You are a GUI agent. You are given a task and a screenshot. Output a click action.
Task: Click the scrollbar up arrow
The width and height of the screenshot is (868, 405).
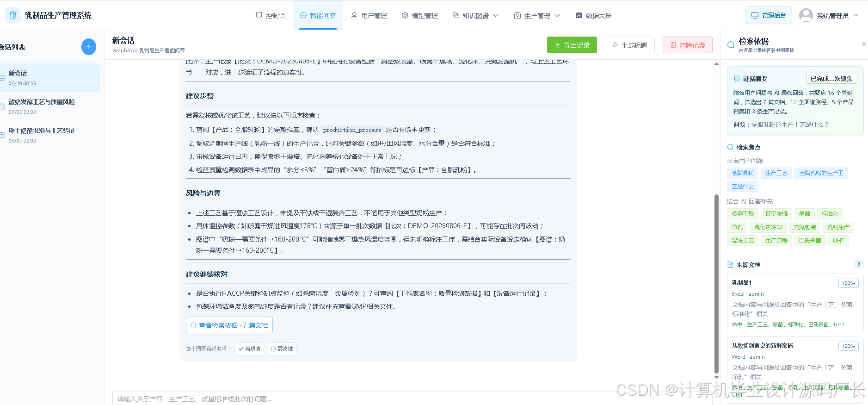716,64
